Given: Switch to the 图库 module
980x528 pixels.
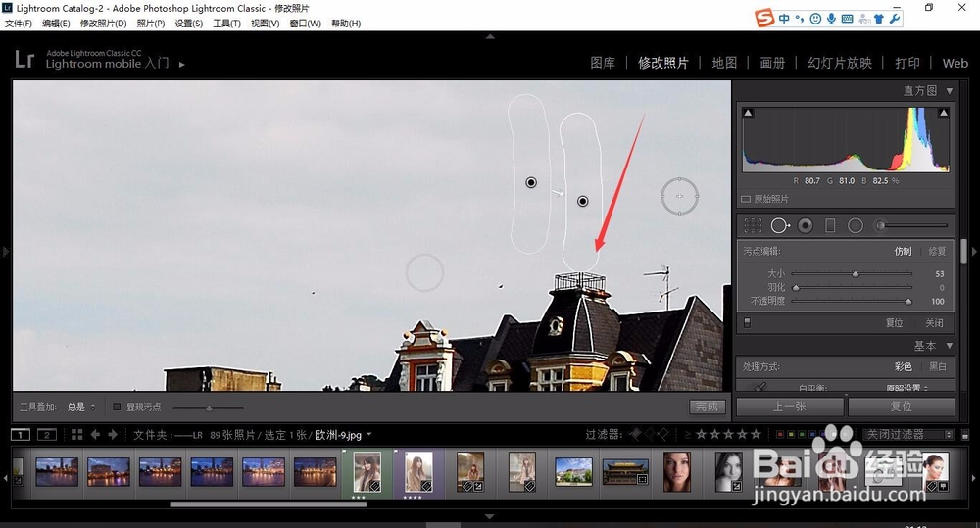Looking at the screenshot, I should [x=603, y=63].
